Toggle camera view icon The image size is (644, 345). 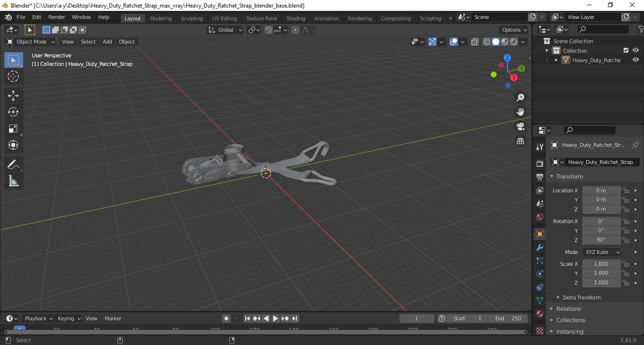point(520,127)
